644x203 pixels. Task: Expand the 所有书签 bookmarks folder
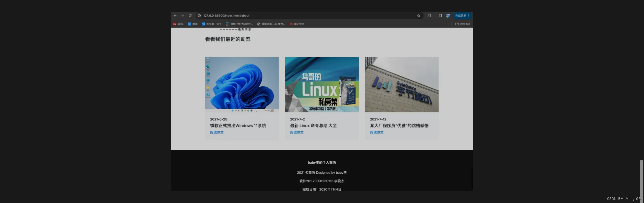(463, 24)
